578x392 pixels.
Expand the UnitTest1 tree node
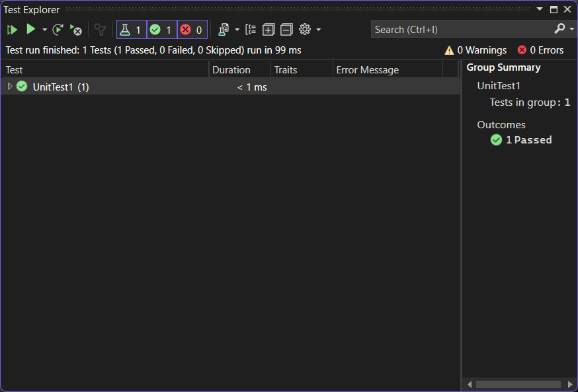click(x=10, y=87)
